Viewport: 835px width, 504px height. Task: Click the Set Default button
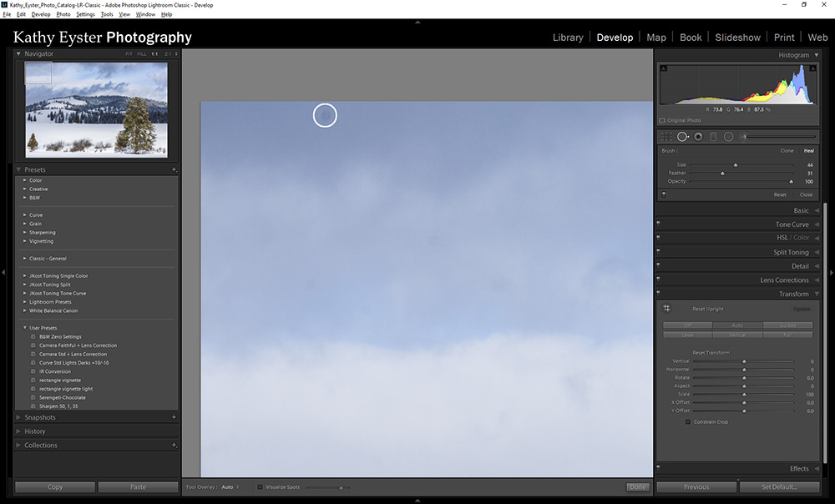780,487
